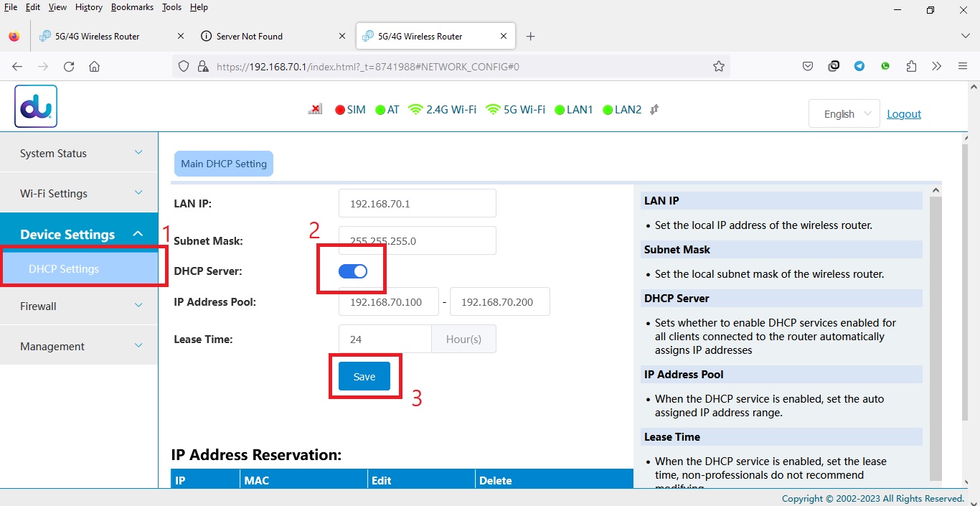Open the Firefox hamburger menu
This screenshot has width=980, height=506.
(x=963, y=67)
